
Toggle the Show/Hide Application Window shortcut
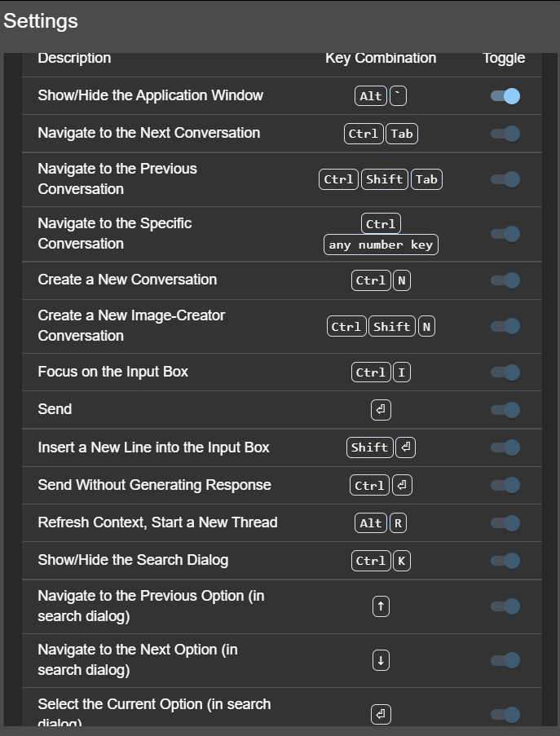pos(505,96)
